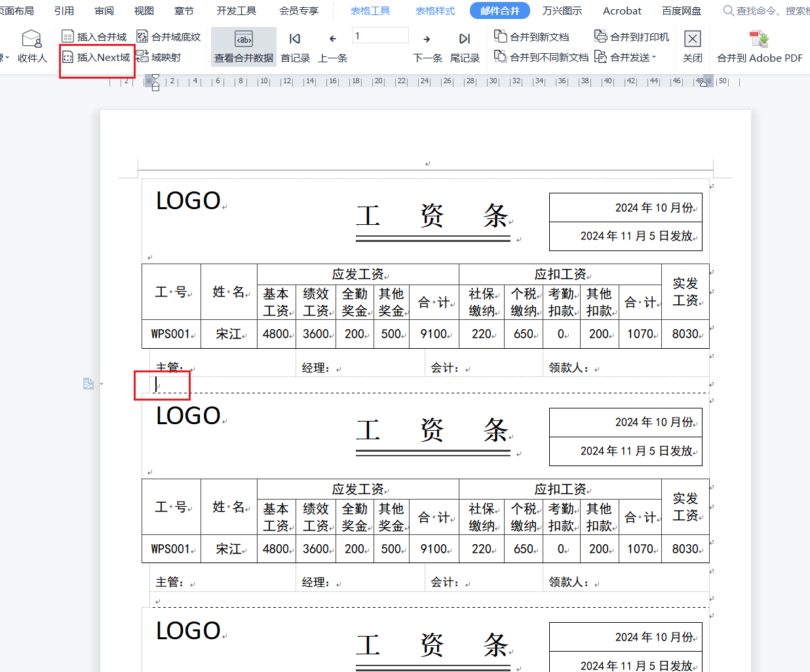Toggle merge field shading
This screenshot has width=810, height=672.
168,37
